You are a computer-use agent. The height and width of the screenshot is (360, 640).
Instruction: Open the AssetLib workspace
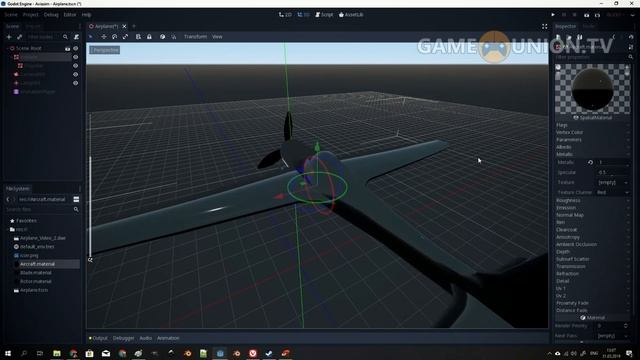click(x=351, y=15)
